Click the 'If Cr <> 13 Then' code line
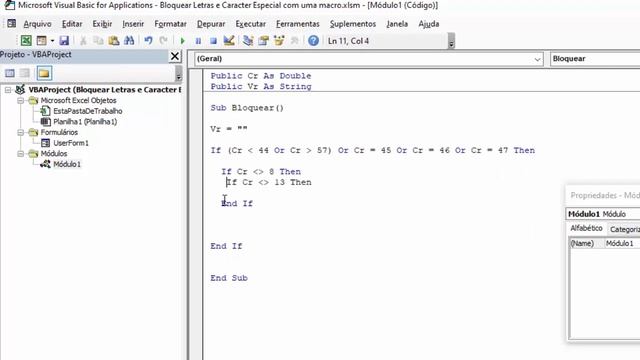This screenshot has width=640, height=360. 269,182
